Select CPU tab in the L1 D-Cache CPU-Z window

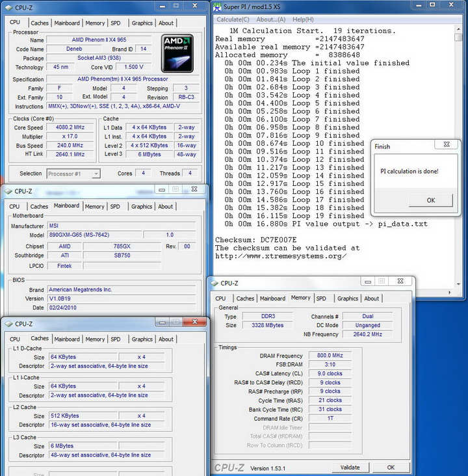tap(14, 339)
